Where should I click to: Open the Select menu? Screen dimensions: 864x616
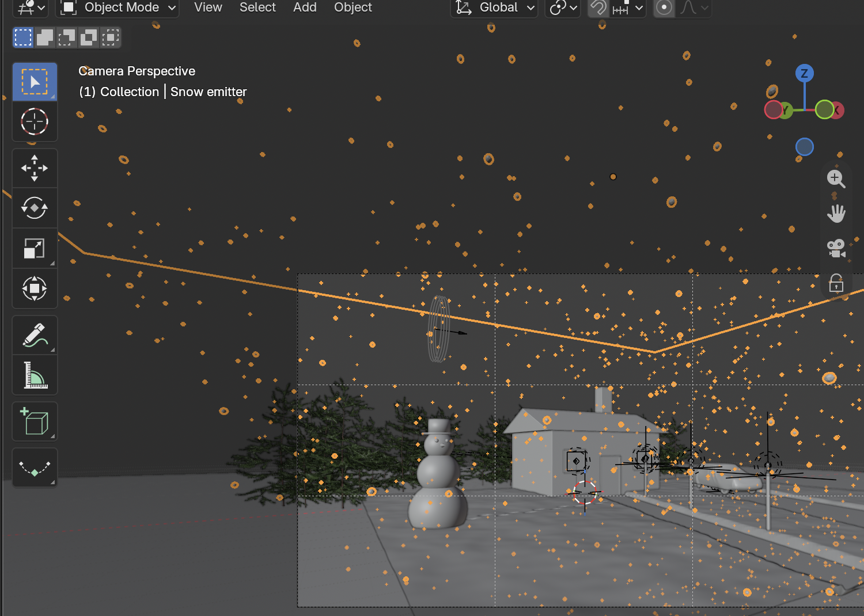[257, 7]
